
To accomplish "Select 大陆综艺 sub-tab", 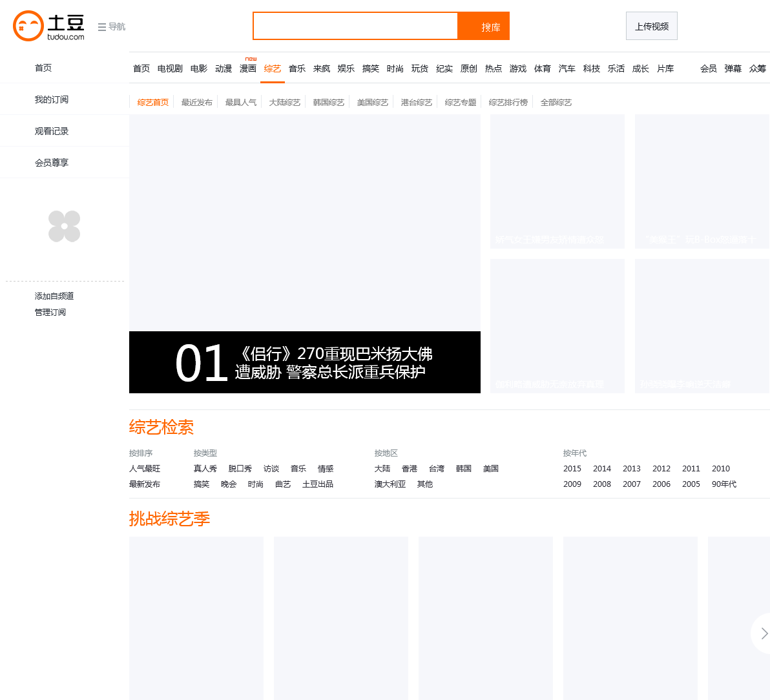I will (285, 103).
